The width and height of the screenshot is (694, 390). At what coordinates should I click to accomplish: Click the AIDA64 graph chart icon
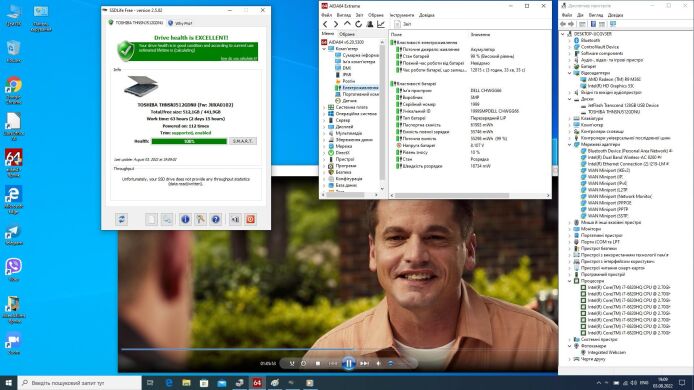381,24
